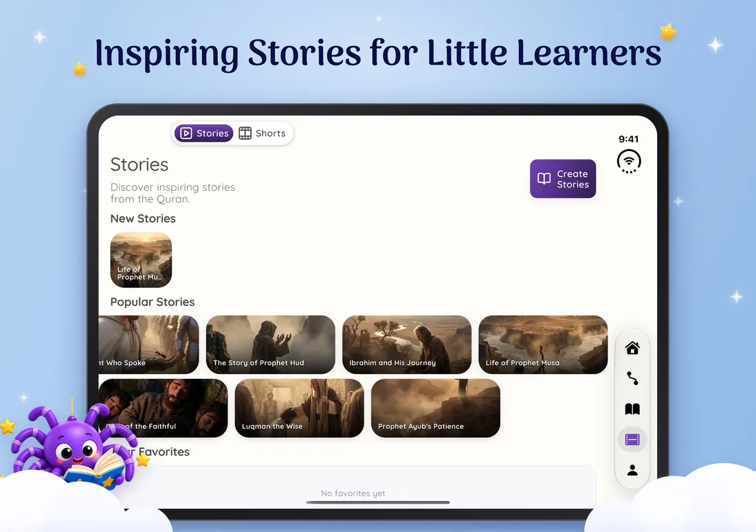Viewport: 756px width, 532px height.
Task: Select the journey path icon in sidebar
Action: (x=632, y=378)
